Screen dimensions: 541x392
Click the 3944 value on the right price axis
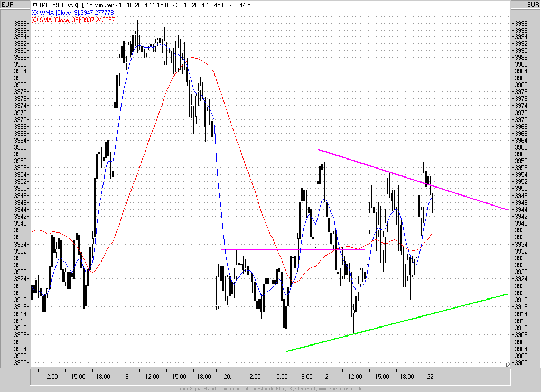(521, 210)
